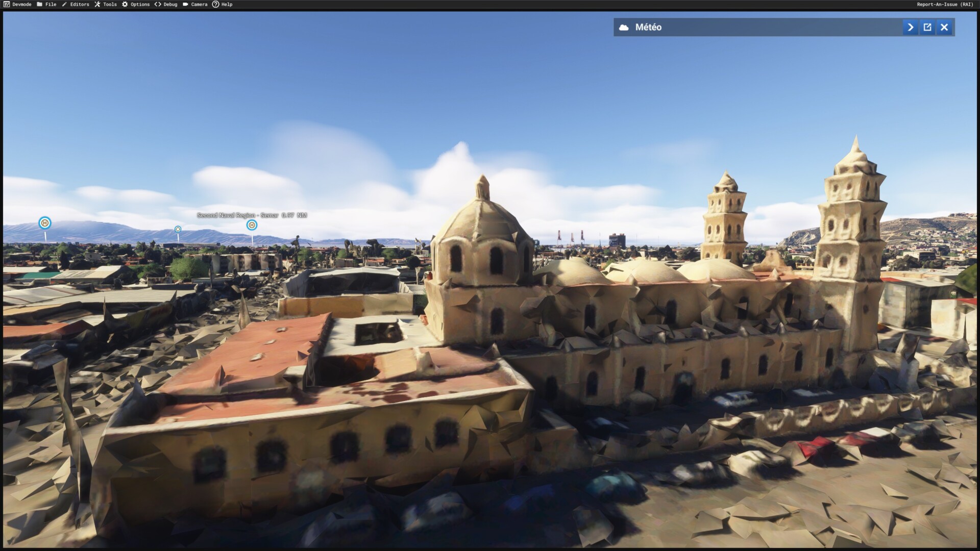
Task: Click the Help question mark icon
Action: pyautogui.click(x=215, y=4)
